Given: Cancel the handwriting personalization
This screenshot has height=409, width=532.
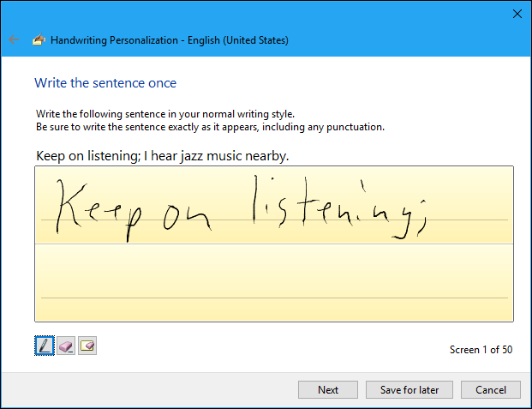Looking at the screenshot, I should pyautogui.click(x=491, y=389).
